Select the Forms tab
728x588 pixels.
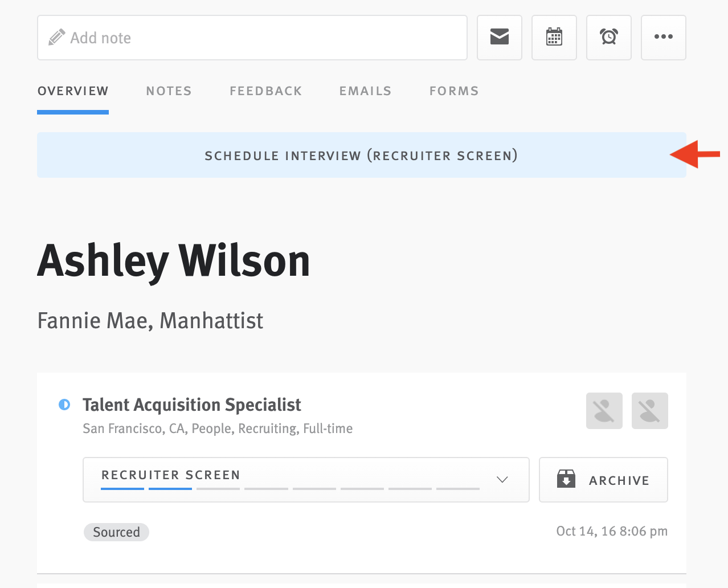[x=453, y=91]
